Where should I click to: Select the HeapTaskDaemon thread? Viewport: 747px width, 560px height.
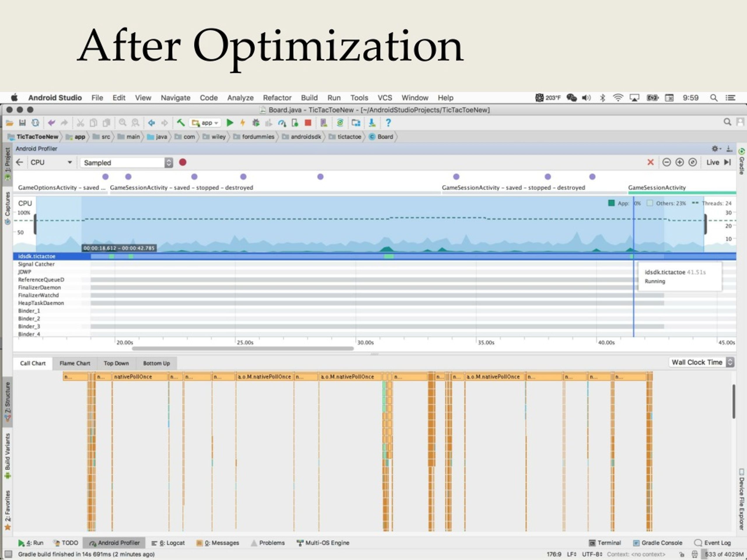374,303
